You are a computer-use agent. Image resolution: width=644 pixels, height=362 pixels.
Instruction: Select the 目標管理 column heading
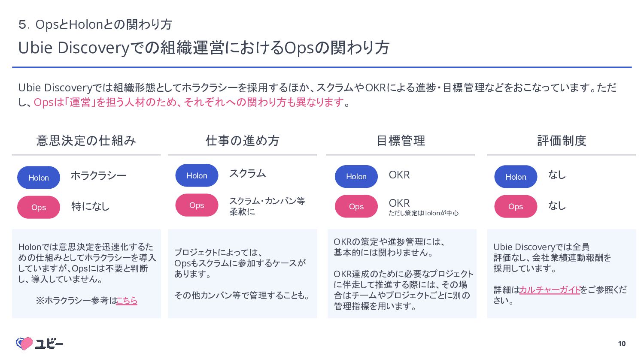pos(401,141)
